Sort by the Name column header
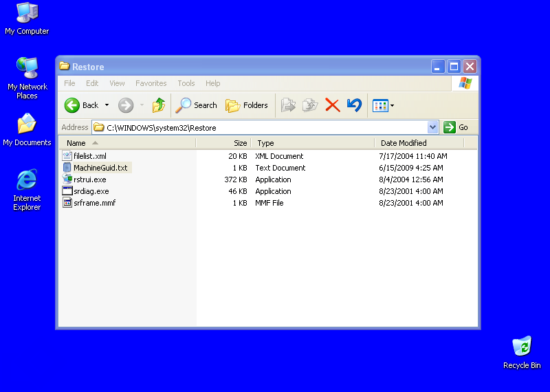Screen dimensions: 550x392 point(127,143)
